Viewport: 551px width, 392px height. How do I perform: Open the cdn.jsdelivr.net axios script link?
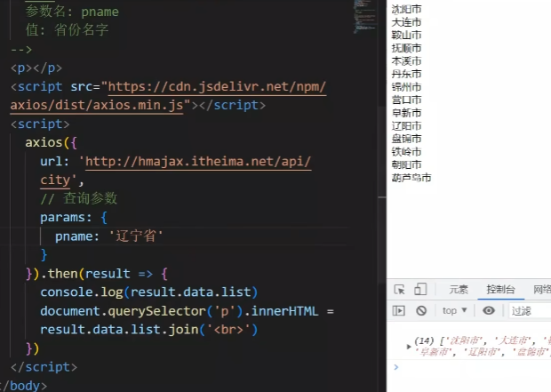point(167,96)
